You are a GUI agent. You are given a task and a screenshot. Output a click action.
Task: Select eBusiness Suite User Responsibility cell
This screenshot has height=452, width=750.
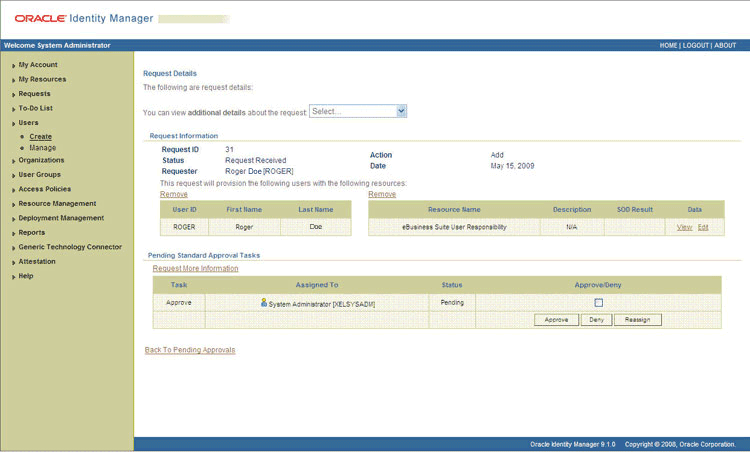pyautogui.click(x=454, y=227)
